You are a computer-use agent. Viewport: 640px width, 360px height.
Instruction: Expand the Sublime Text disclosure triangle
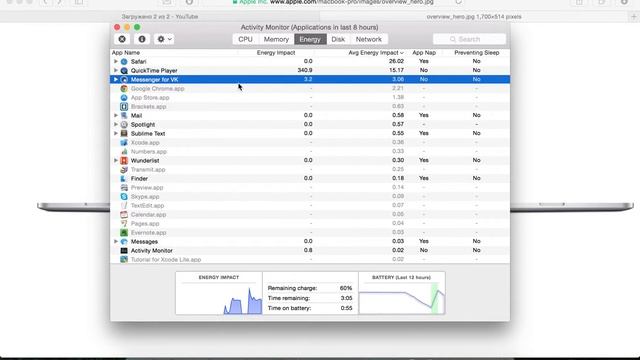pos(116,133)
